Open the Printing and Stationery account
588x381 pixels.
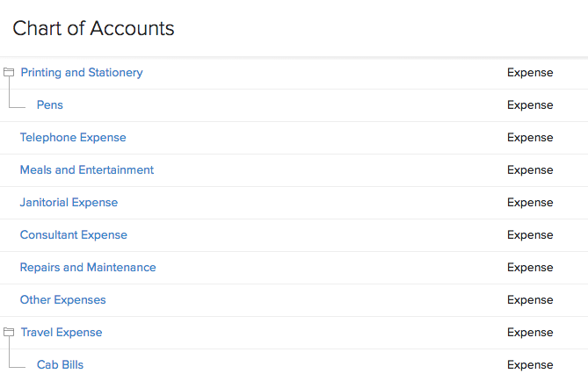[82, 73]
